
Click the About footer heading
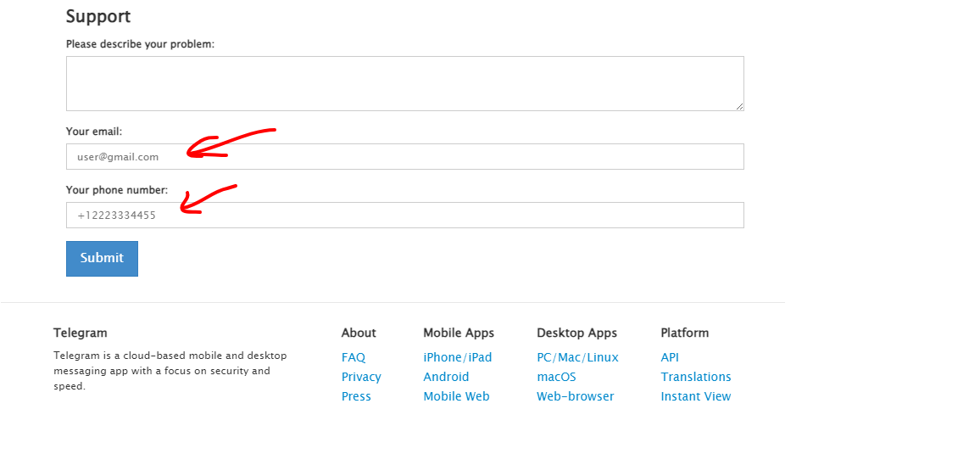359,333
